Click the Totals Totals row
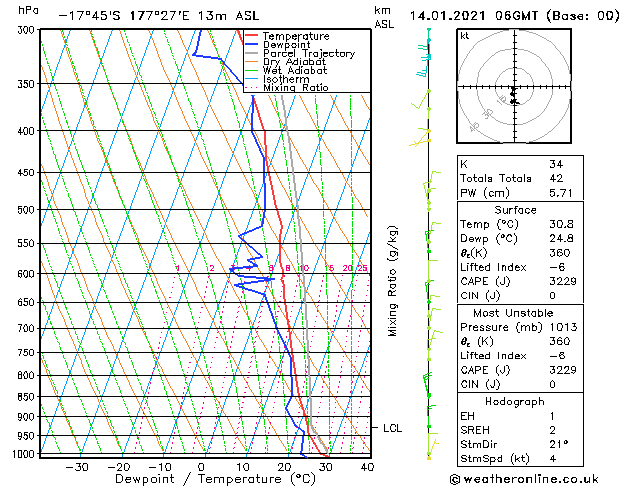629x486 pixels. click(520, 178)
